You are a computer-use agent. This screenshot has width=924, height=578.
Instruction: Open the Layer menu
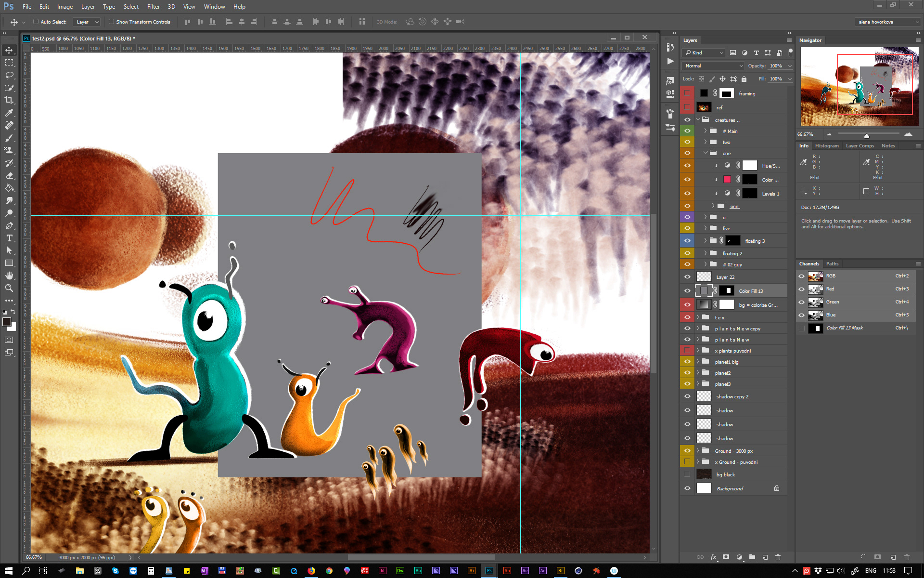[x=88, y=7]
